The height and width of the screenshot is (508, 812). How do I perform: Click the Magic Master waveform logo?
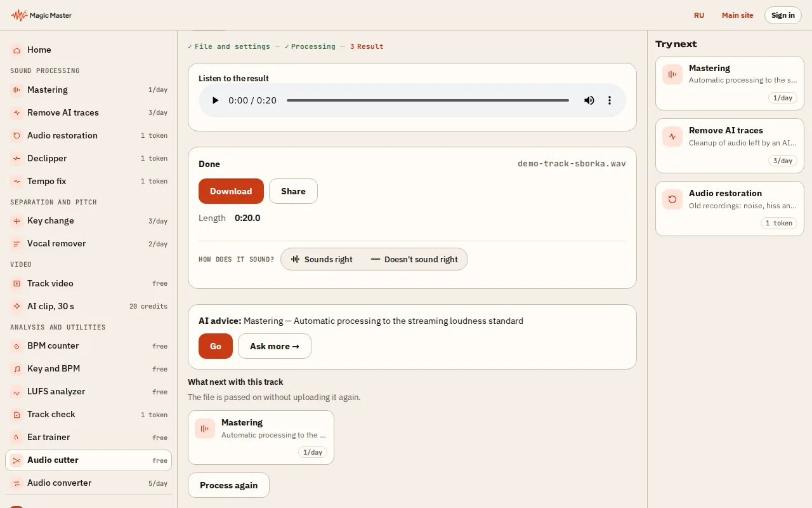(x=41, y=15)
